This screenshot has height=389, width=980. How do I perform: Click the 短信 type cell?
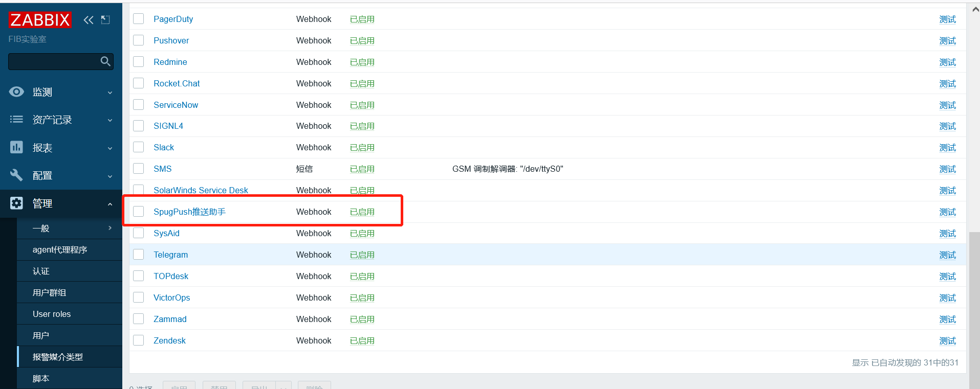click(304, 169)
